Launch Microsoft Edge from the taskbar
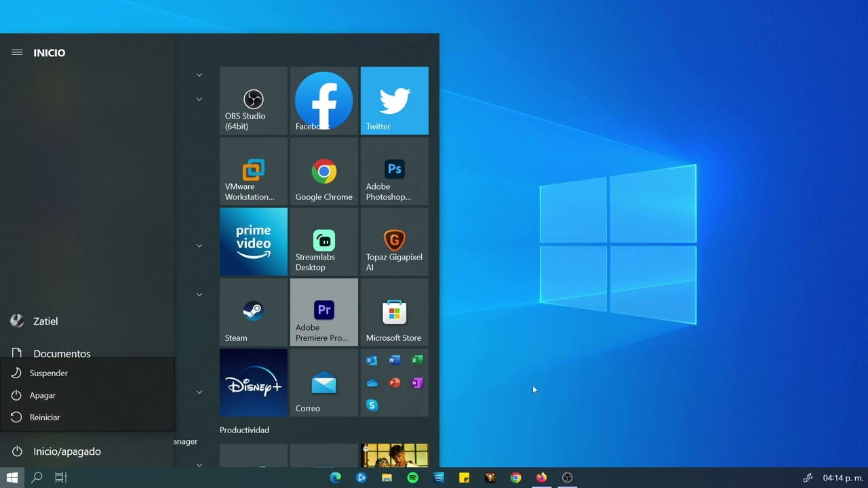Screen dimensions: 868x488 pos(335,477)
